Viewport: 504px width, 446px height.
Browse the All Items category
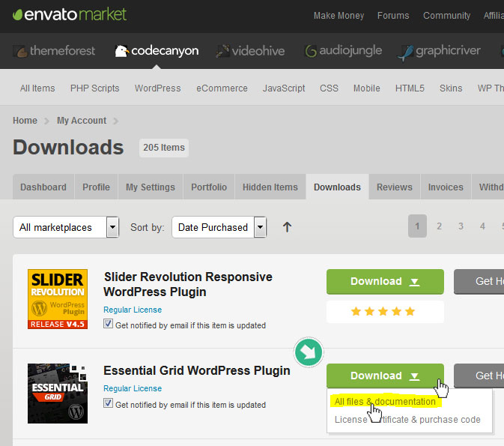37,88
